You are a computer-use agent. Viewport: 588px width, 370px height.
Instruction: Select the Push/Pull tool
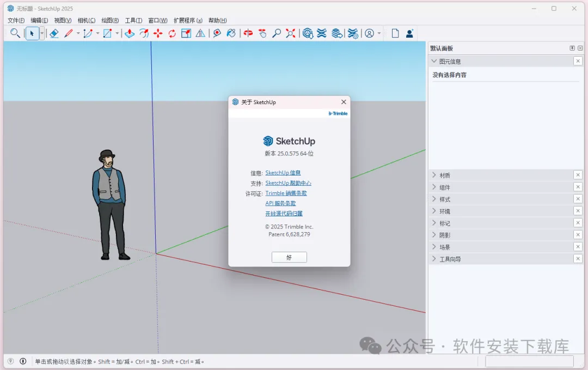coord(130,33)
